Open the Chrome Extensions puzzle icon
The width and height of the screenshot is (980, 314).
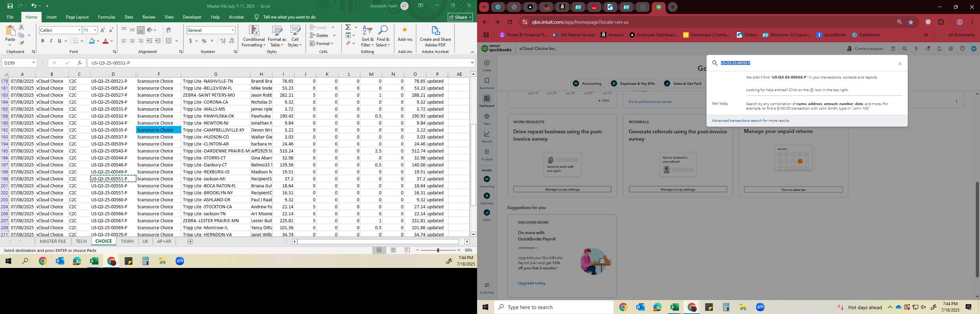point(941,22)
